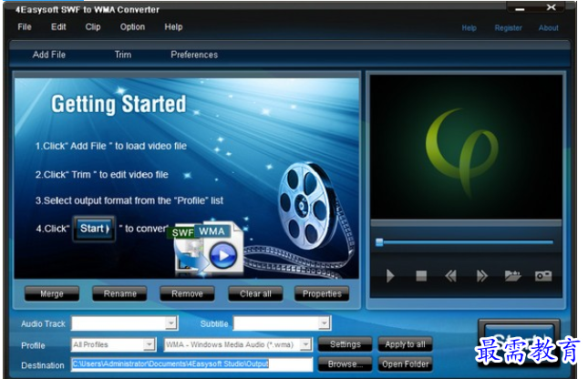Click the film reel graphic
This screenshot has width=588, height=379.
(309, 206)
